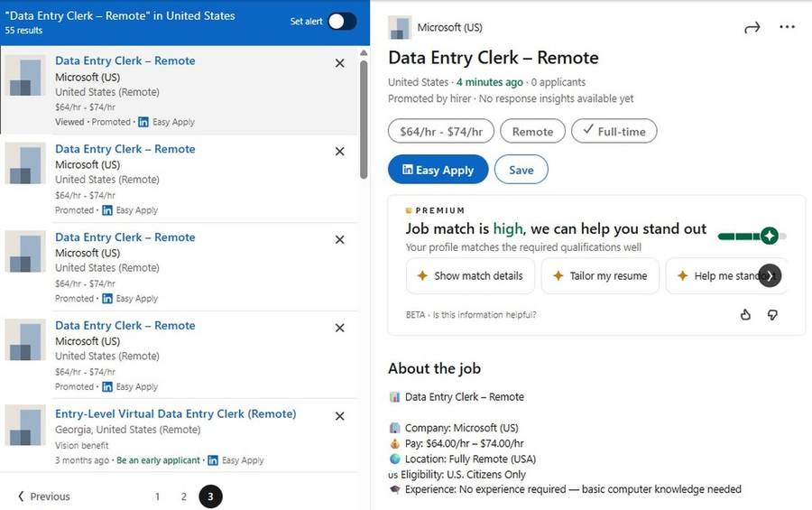Click 'Location: Fully Remote (USA)' line
Viewport: 812px width, 510px height.
tap(463, 459)
